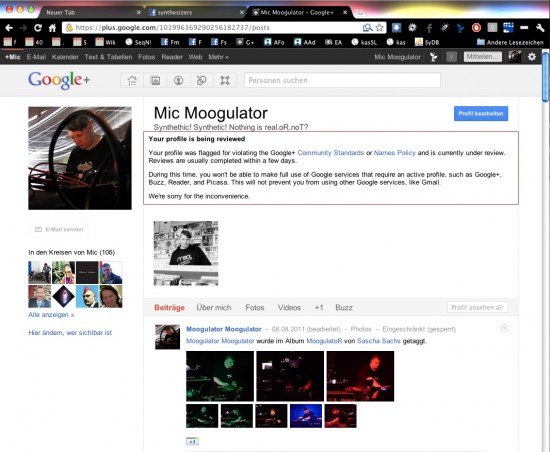Open the Google+ circles icon
This screenshot has width=550, height=452.
tap(201, 80)
